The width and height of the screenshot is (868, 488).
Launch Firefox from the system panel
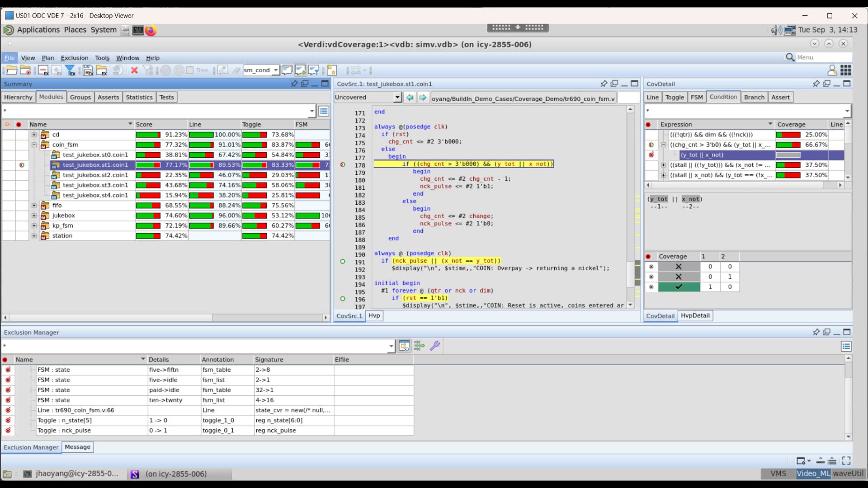pyautogui.click(x=151, y=30)
